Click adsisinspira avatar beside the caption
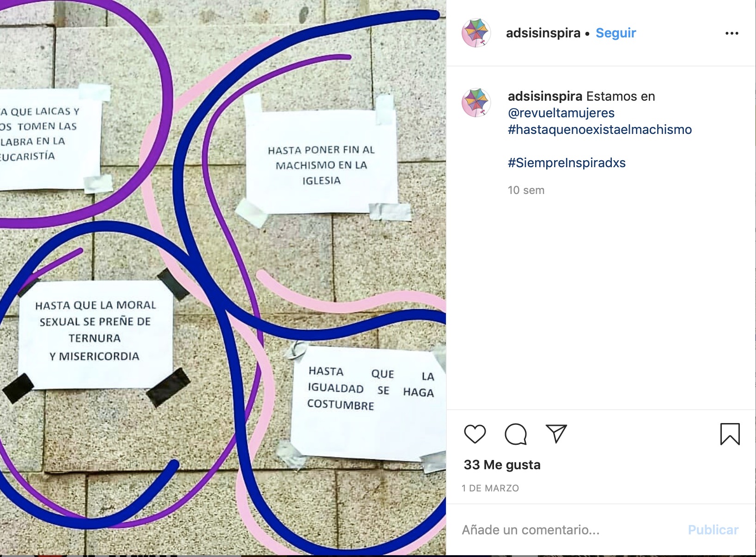 [x=476, y=103]
